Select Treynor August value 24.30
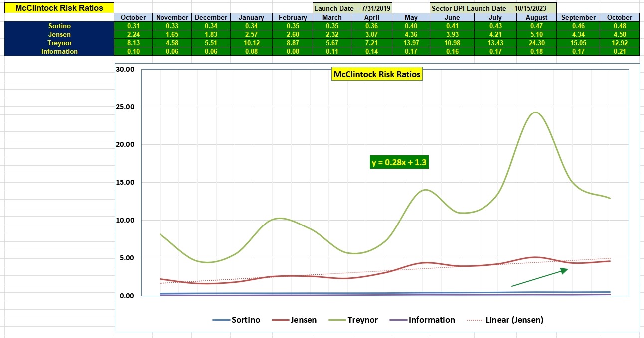Screen dimensions: 644x338 pos(537,43)
